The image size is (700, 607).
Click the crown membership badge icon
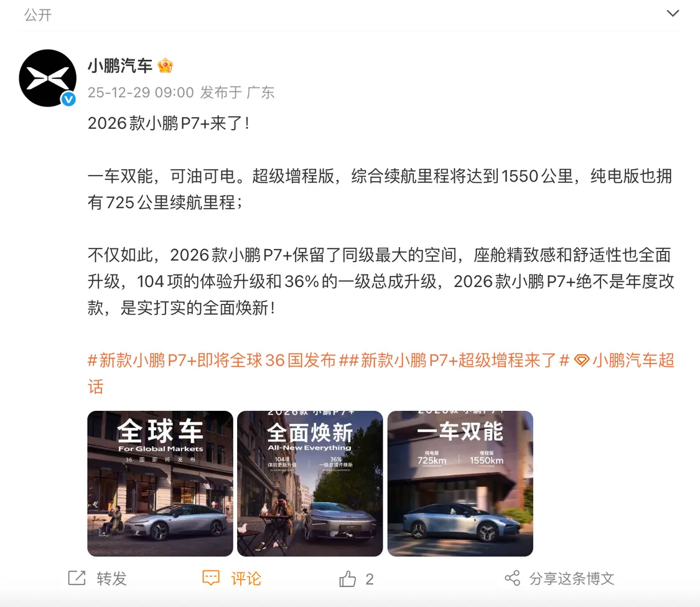click(165, 65)
